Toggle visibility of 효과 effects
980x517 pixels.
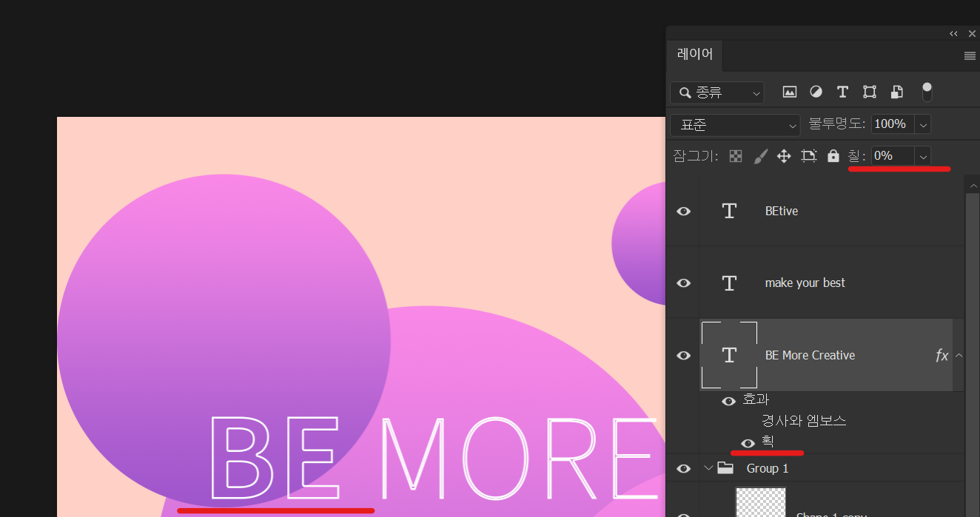(728, 401)
